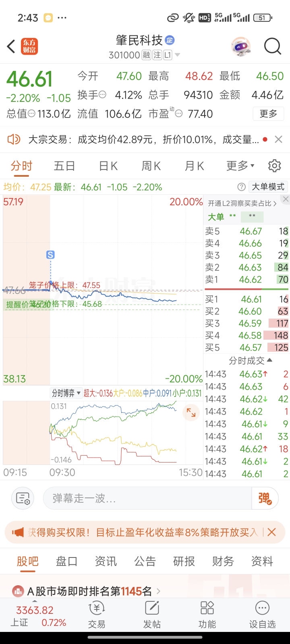Image resolution: width=290 pixels, height=644 pixels.
Task: Open chart settings gear icon
Action: (274, 165)
